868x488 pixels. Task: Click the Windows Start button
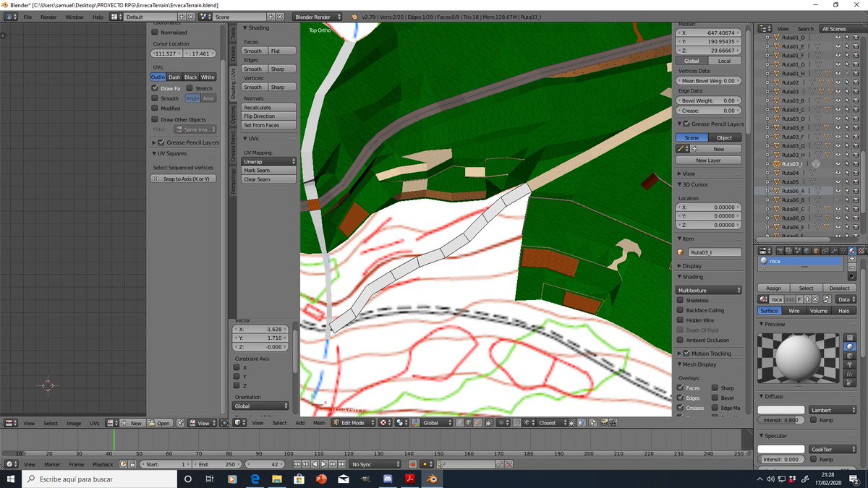pyautogui.click(x=11, y=479)
